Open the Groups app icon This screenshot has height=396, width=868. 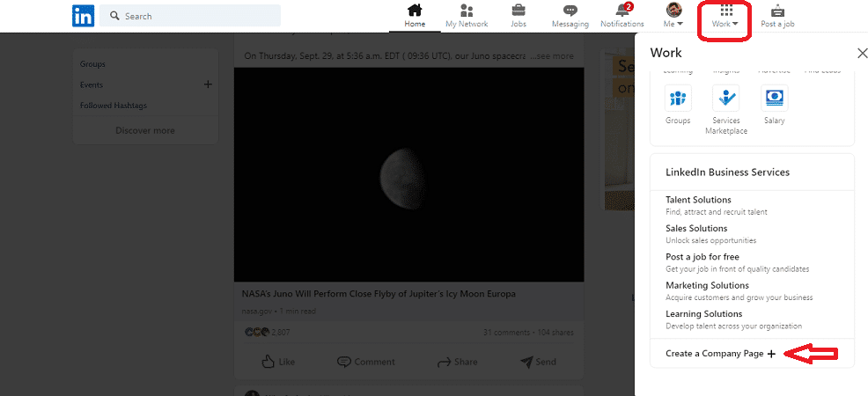pos(678,99)
